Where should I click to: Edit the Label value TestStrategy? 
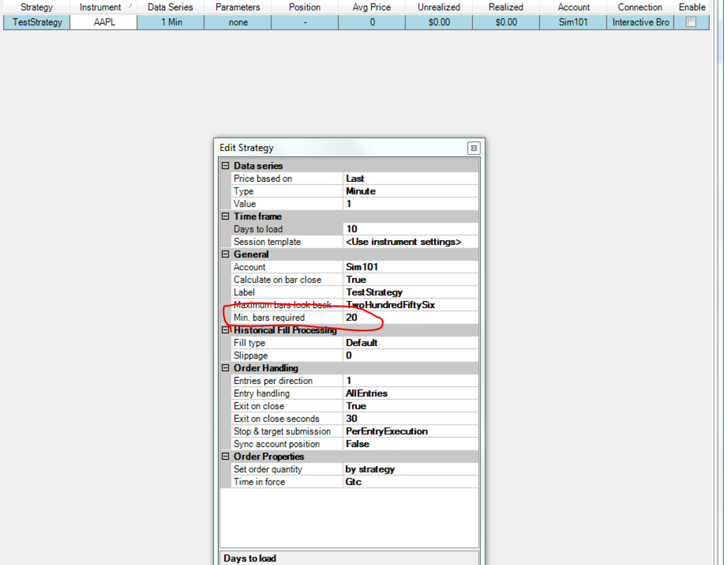410,292
